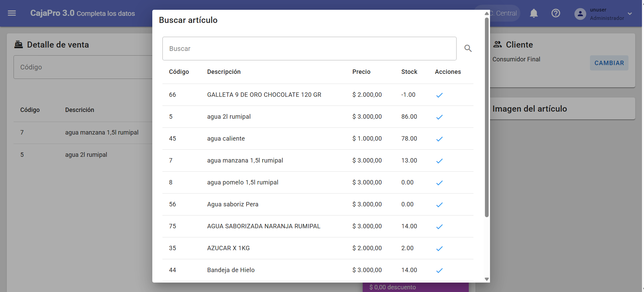644x292 pixels.
Task: Select Bandeja de Hielo checkmark
Action: [439, 270]
